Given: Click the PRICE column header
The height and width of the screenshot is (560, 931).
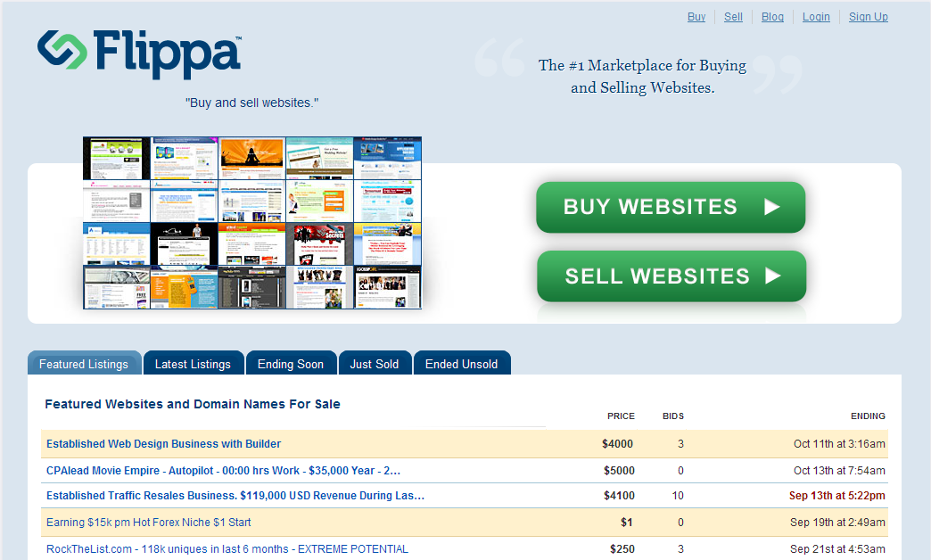Looking at the screenshot, I should pyautogui.click(x=621, y=416).
